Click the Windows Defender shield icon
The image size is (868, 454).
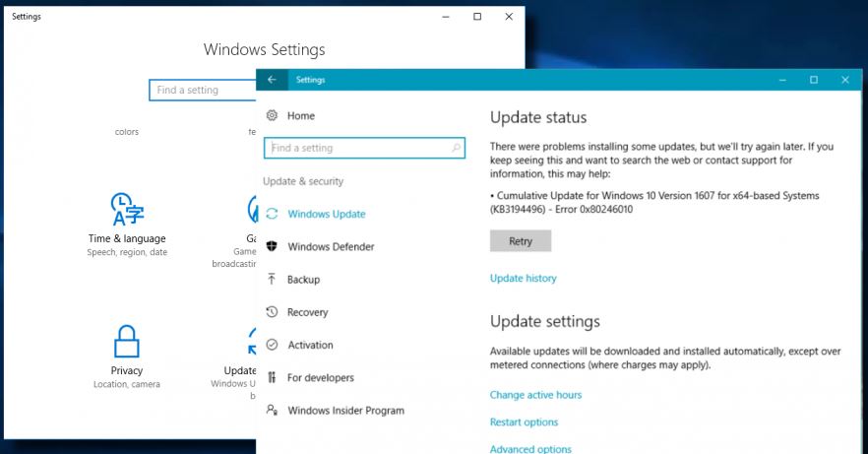coord(272,246)
